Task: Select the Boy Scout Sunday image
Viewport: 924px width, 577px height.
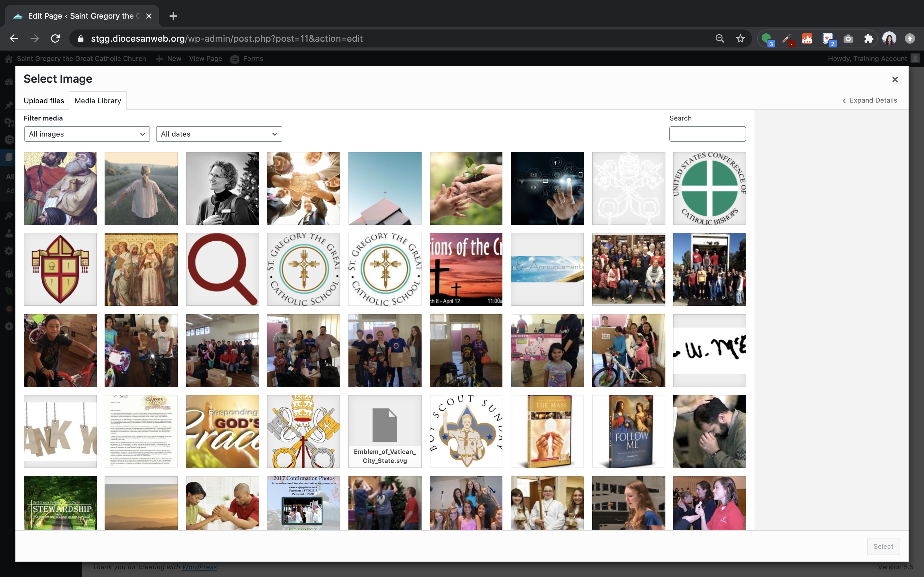Action: pyautogui.click(x=466, y=431)
